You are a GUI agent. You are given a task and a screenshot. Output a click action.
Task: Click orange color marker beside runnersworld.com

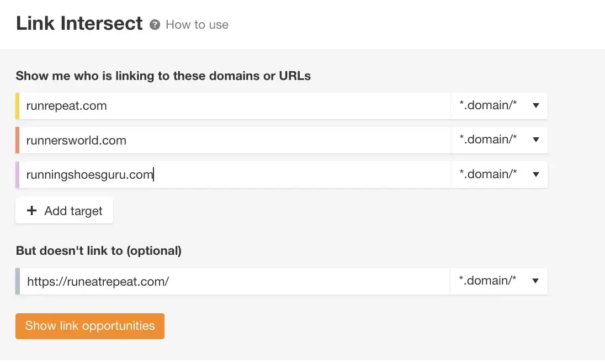tap(18, 140)
